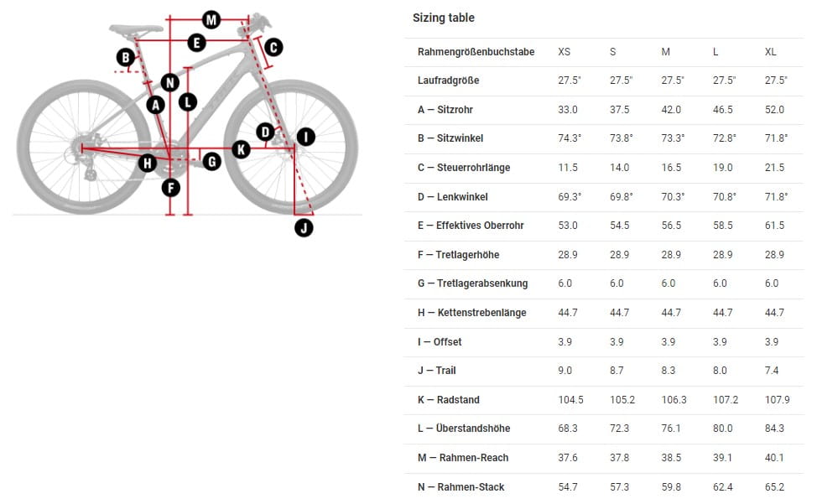Image resolution: width=817 pixels, height=504 pixels.
Task: Click the K wheelbase marker
Action: coord(241,150)
